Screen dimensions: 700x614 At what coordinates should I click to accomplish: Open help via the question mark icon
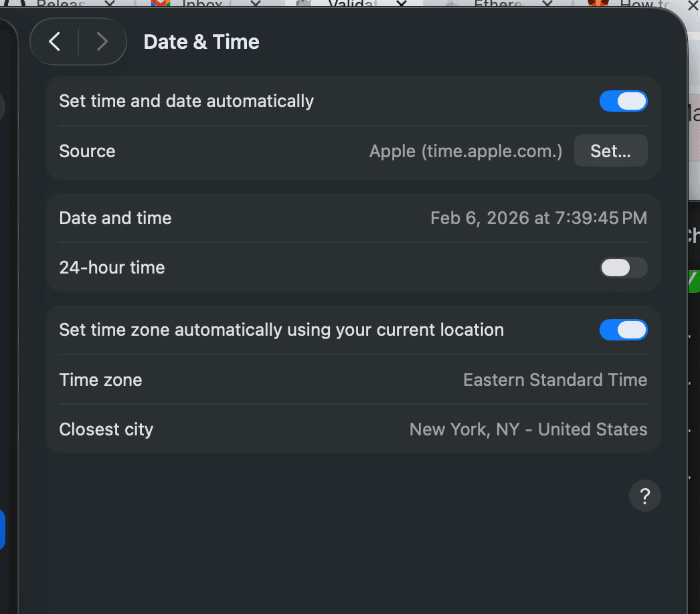click(644, 496)
